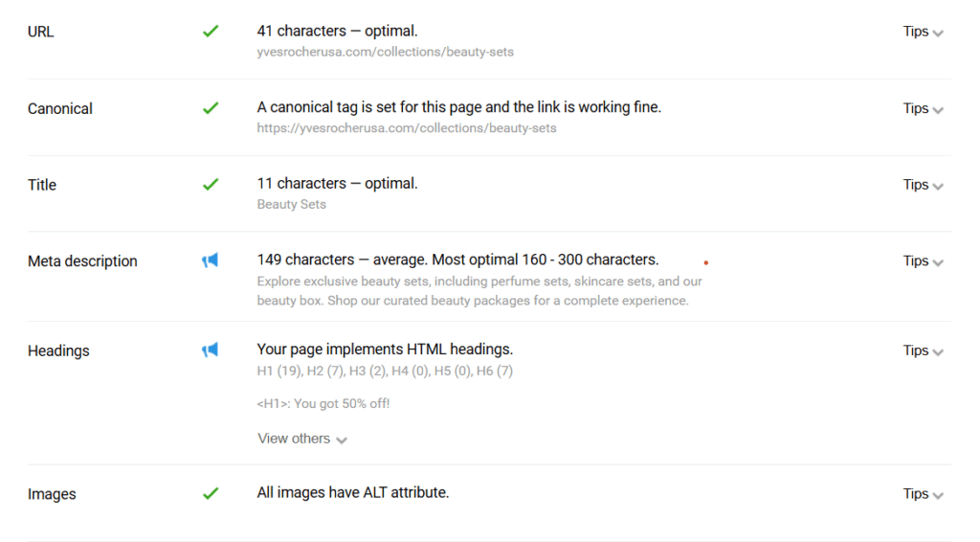Click the H1 You got 50% off text
Viewport: 980px width, 542px height.
pos(323,404)
